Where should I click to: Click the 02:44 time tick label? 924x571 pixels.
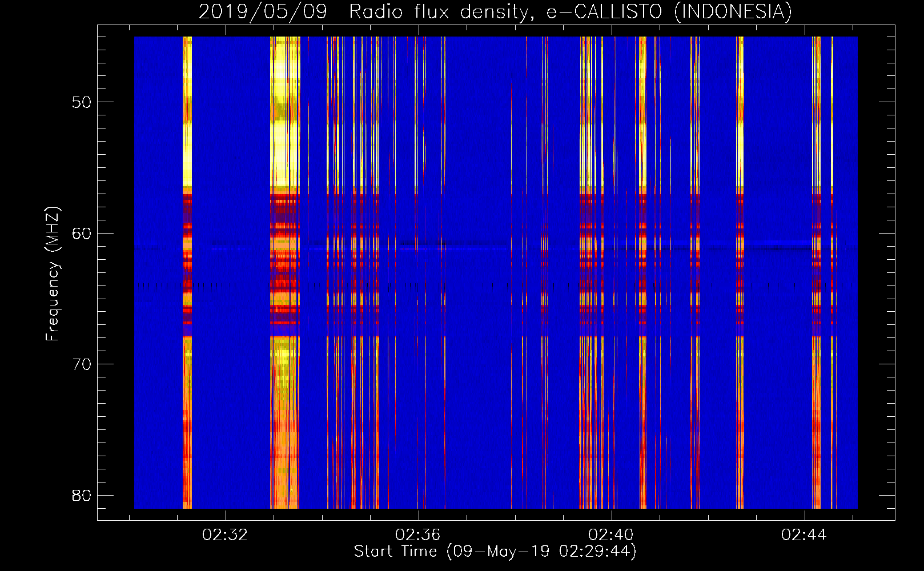[x=804, y=534]
